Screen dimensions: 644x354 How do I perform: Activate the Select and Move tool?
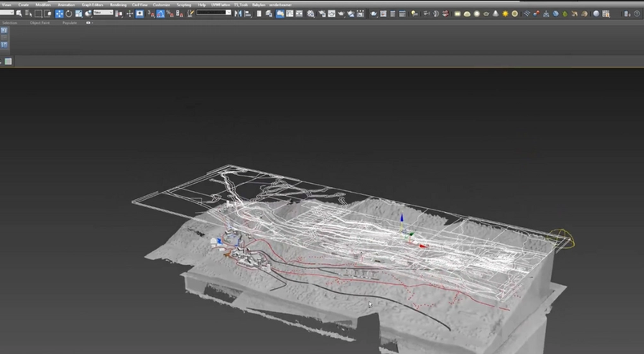coord(59,14)
